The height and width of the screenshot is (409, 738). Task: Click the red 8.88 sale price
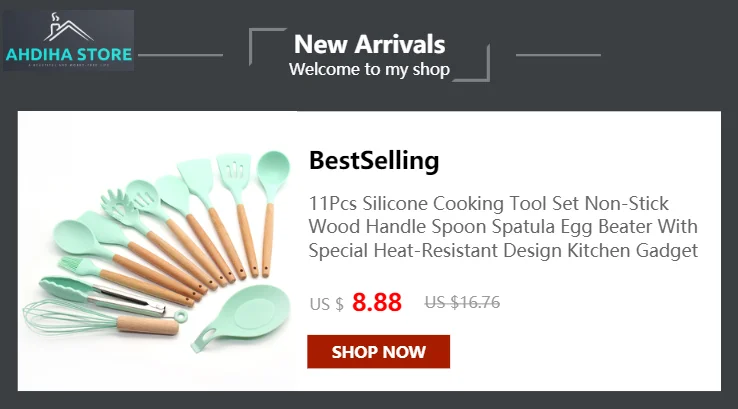(377, 302)
